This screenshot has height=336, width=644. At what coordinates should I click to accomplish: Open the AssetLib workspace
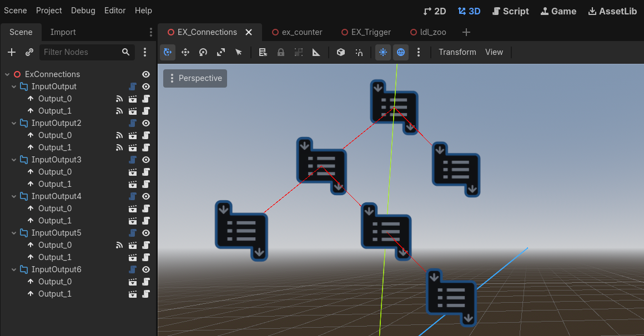click(612, 11)
